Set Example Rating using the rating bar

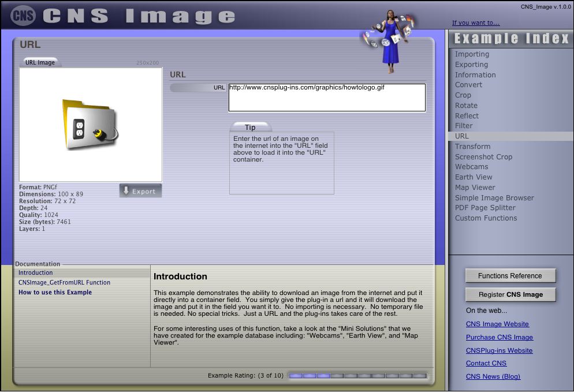pyautogui.click(x=357, y=375)
